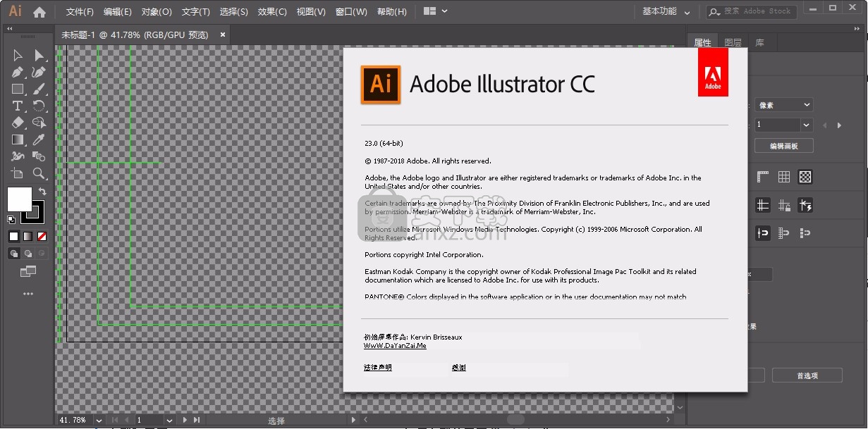Close the 未标题-1 document tab
The width and height of the screenshot is (868, 429).
(x=223, y=34)
